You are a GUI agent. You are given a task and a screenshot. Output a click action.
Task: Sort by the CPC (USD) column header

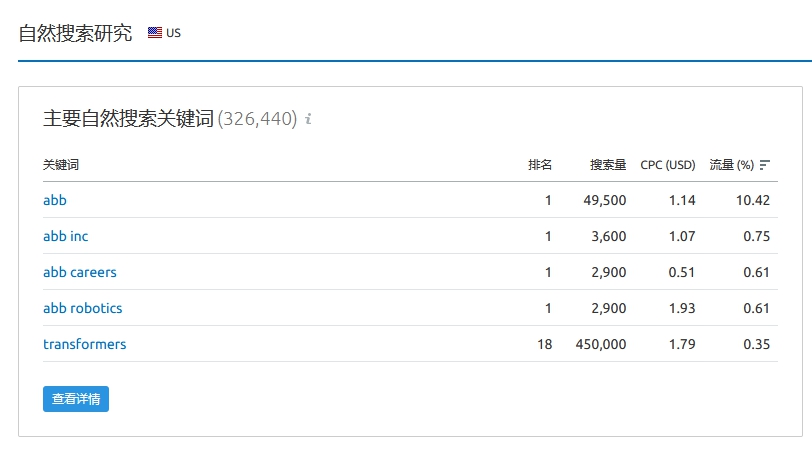(668, 165)
